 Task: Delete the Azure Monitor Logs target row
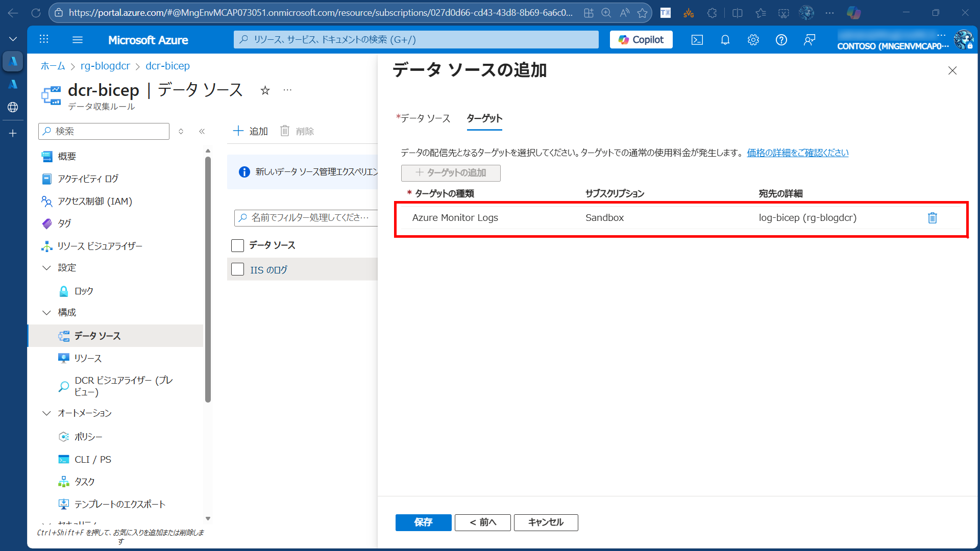932,218
